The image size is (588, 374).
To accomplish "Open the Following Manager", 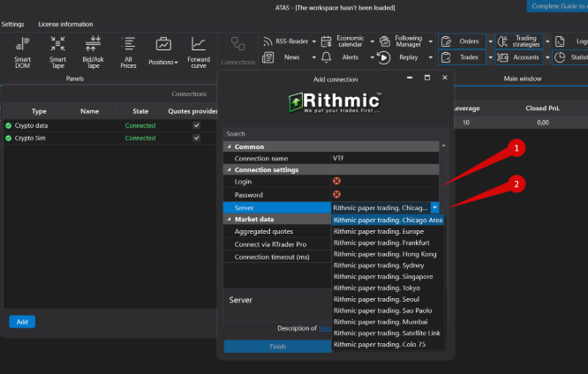I will tap(402, 41).
